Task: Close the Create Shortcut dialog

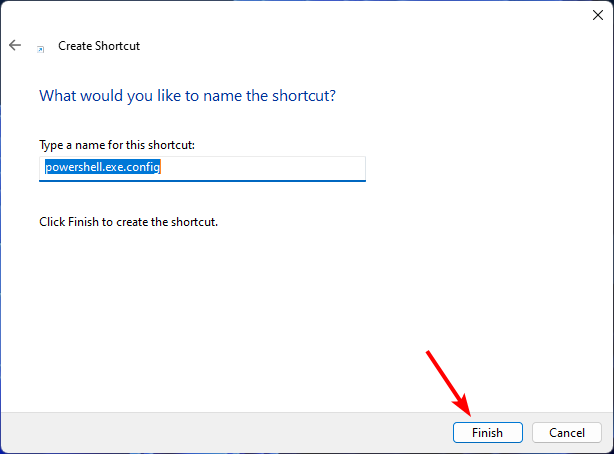Action: [x=598, y=15]
